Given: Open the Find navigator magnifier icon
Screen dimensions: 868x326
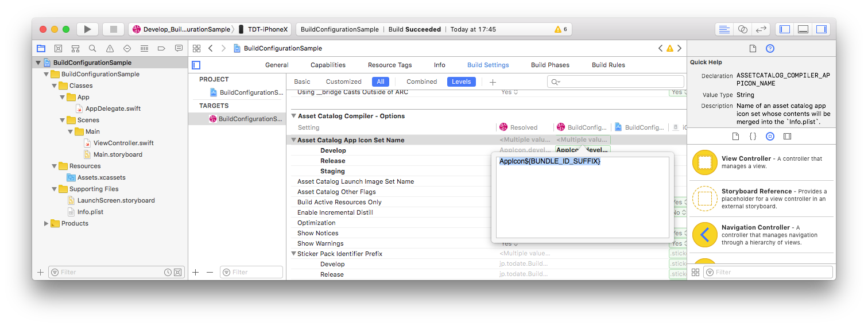Looking at the screenshot, I should (92, 48).
